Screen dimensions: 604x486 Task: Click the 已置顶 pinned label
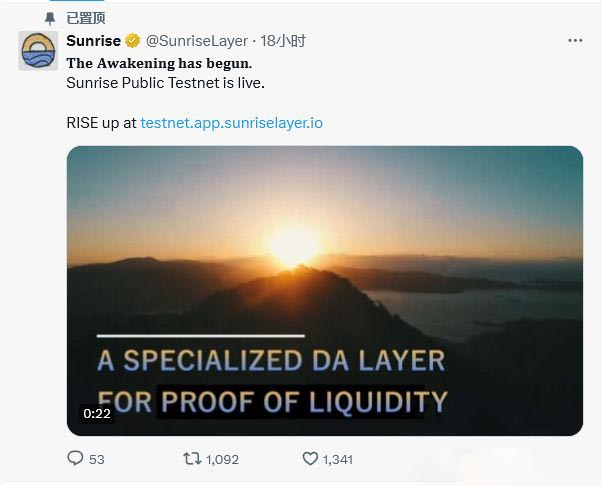(86, 18)
